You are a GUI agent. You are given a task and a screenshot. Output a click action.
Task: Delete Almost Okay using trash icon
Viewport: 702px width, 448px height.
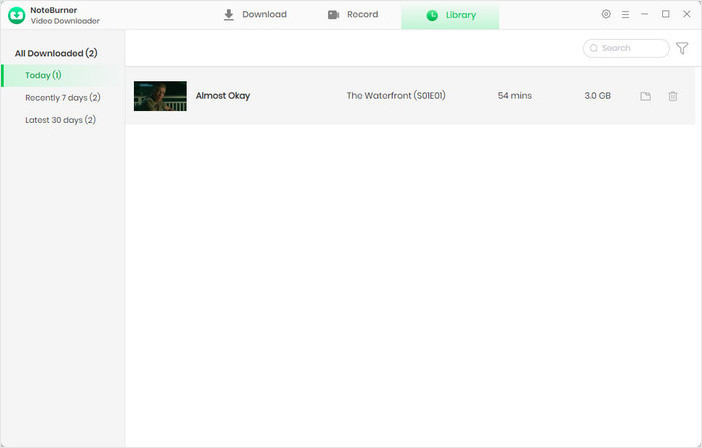(673, 96)
